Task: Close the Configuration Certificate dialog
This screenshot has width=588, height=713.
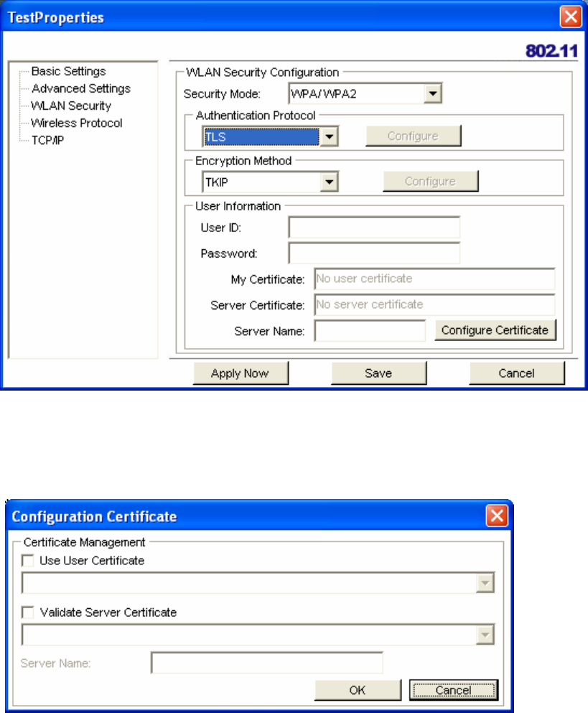Action: point(497,516)
